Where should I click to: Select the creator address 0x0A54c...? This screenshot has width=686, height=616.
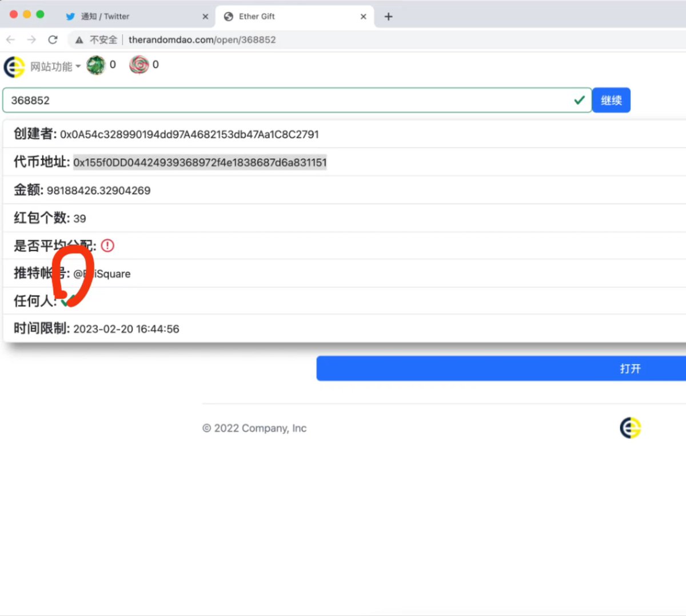click(x=189, y=134)
